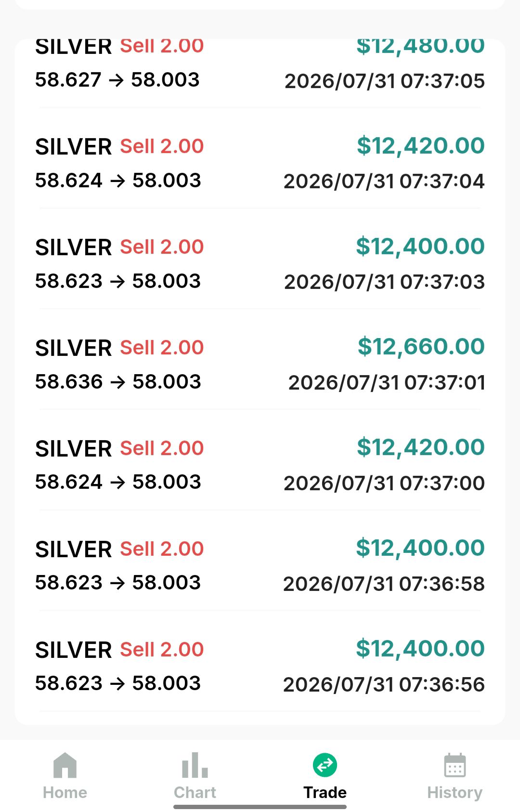The image size is (520, 812).
Task: Open the SILVER trade closed at 07:36:58
Action: [260, 565]
